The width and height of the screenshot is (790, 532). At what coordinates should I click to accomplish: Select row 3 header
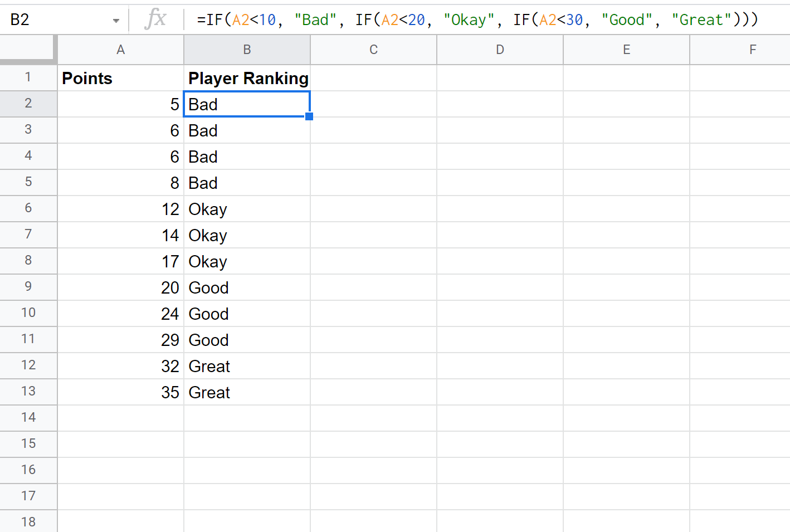(x=28, y=130)
